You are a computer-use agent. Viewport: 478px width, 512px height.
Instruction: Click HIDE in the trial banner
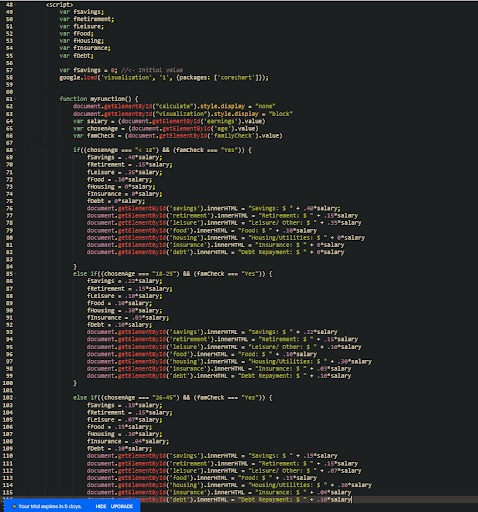pyautogui.click(x=101, y=506)
